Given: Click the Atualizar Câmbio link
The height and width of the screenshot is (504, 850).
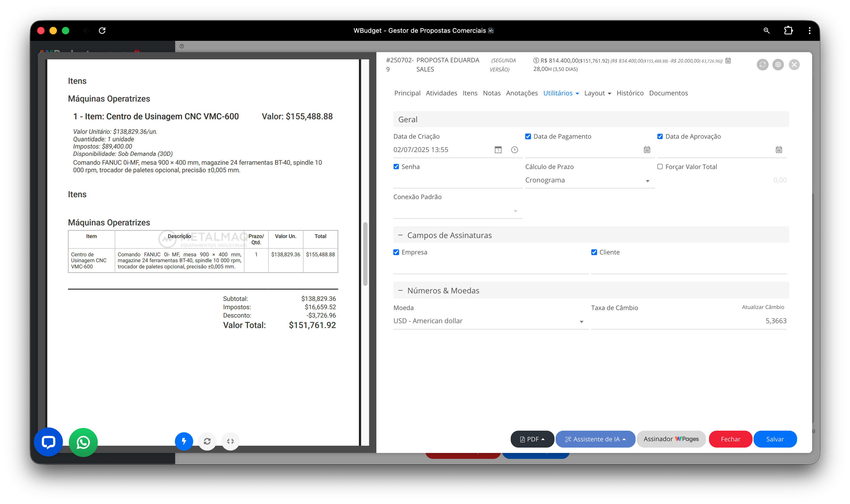Looking at the screenshot, I should pos(763,307).
